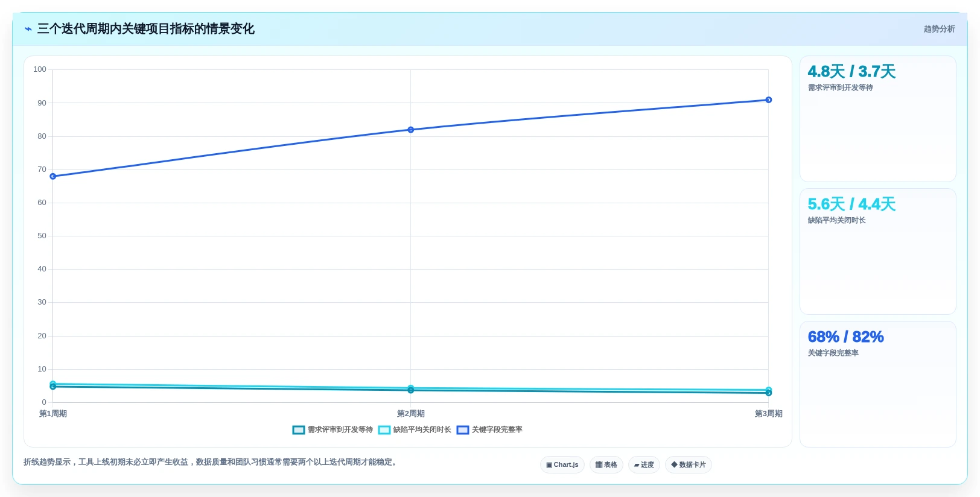Click the footnote starting with 折线趋势显示
The image size is (980, 497).
click(211, 462)
